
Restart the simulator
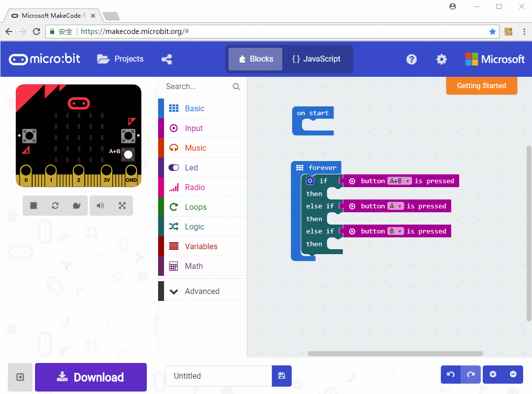[x=55, y=206]
